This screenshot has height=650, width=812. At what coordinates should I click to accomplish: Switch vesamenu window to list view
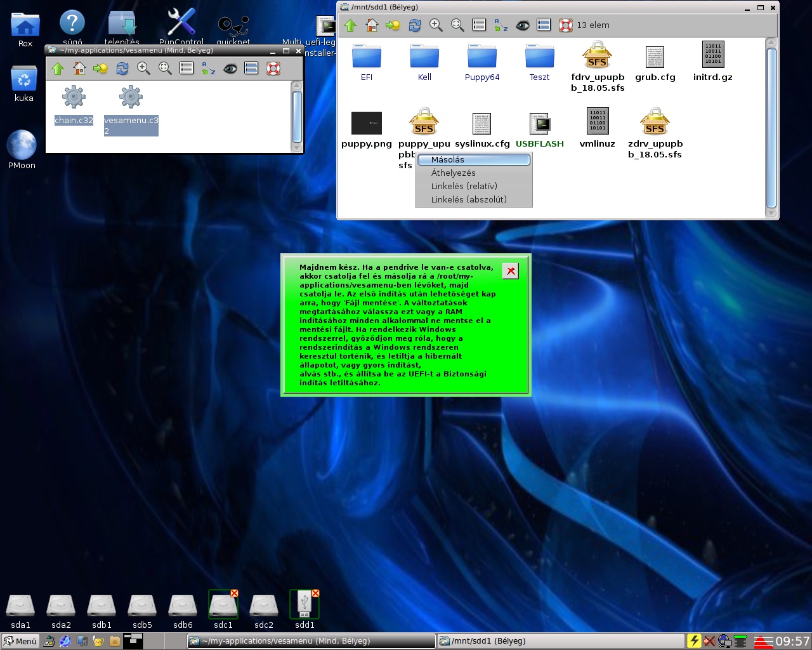click(x=187, y=69)
